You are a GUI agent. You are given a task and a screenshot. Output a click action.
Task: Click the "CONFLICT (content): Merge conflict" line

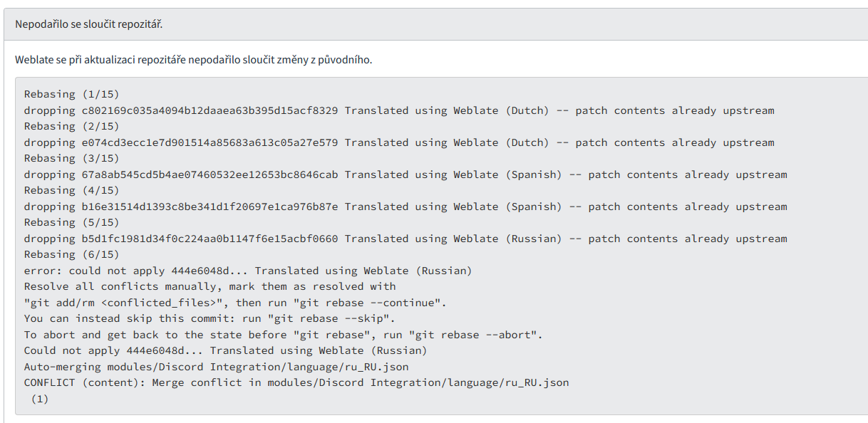[x=296, y=382]
